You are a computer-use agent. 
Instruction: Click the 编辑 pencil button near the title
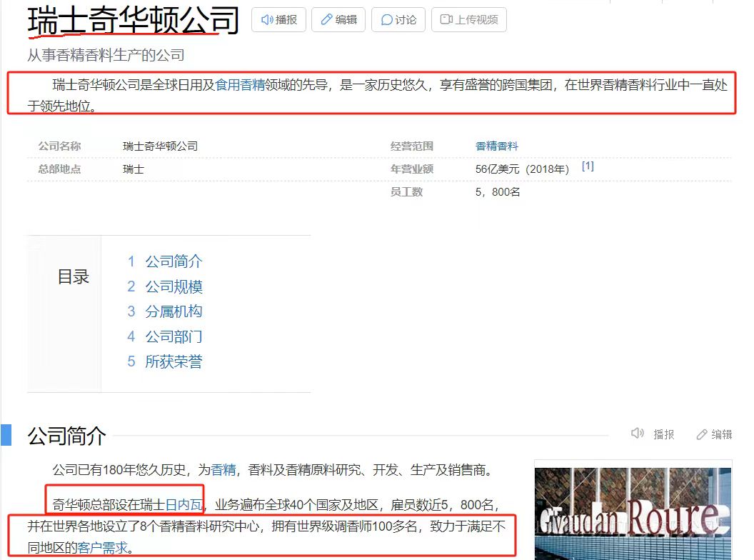[x=338, y=20]
